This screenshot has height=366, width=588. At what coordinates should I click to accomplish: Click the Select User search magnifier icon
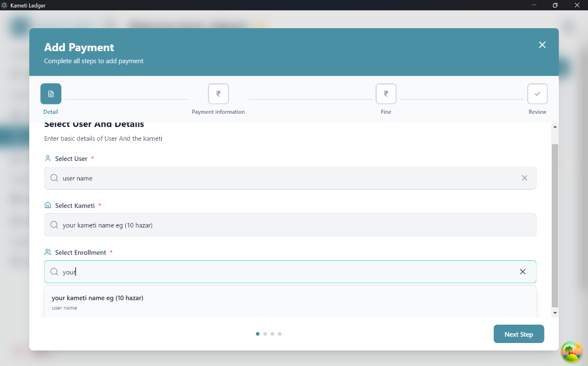click(55, 178)
